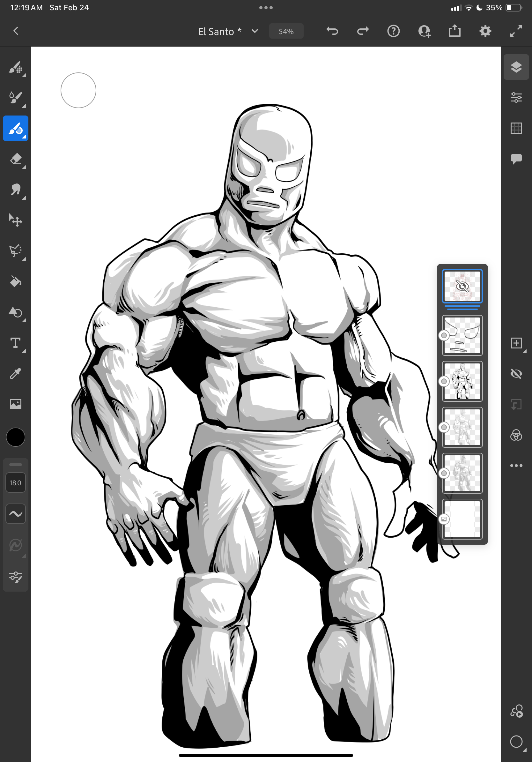This screenshot has width=532, height=762.
Task: Open the brush smoothing control
Action: [16, 514]
